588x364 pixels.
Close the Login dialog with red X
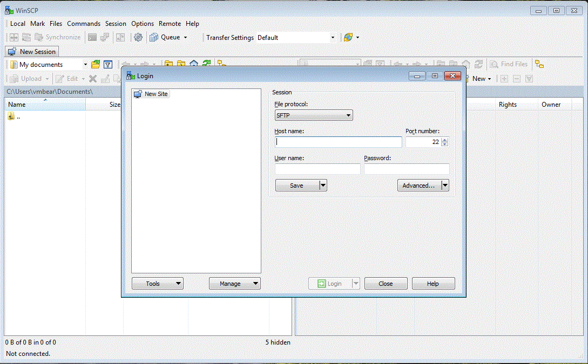(x=452, y=75)
